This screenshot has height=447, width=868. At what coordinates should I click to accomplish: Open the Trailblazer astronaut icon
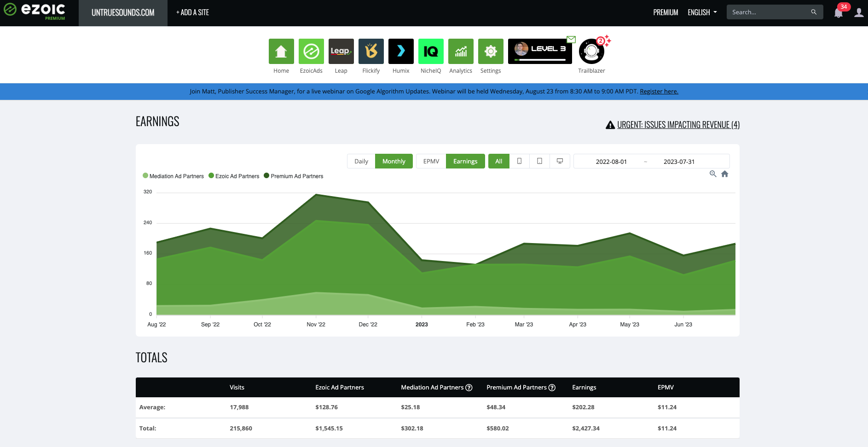591,52
